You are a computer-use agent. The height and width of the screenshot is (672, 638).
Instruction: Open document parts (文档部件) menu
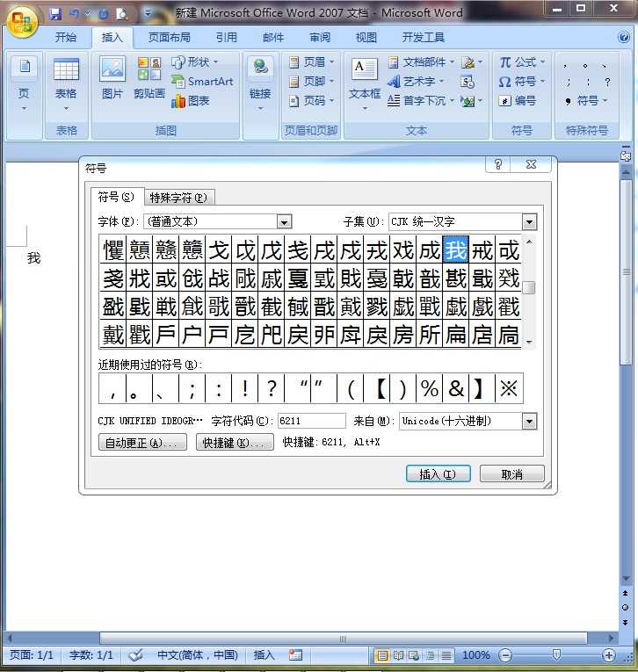[x=421, y=62]
